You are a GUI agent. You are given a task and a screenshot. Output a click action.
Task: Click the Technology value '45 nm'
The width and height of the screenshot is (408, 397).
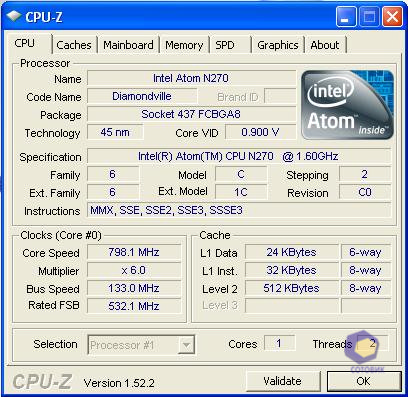click(x=115, y=132)
